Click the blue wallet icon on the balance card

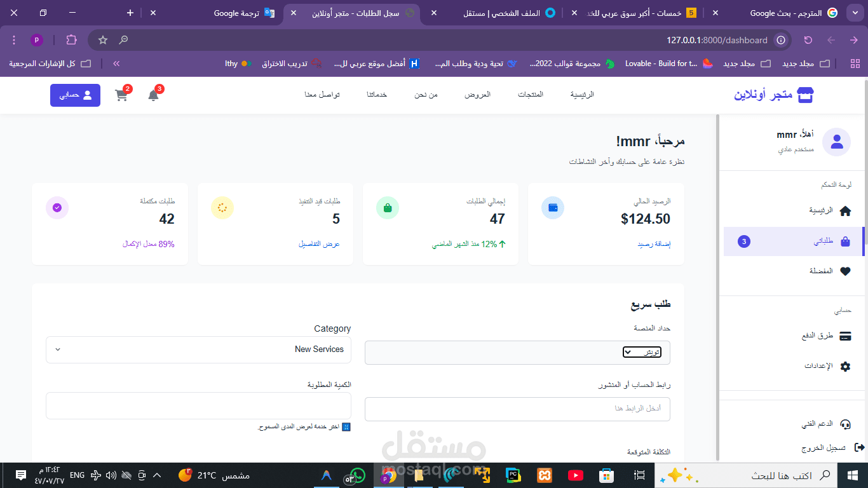pos(553,208)
